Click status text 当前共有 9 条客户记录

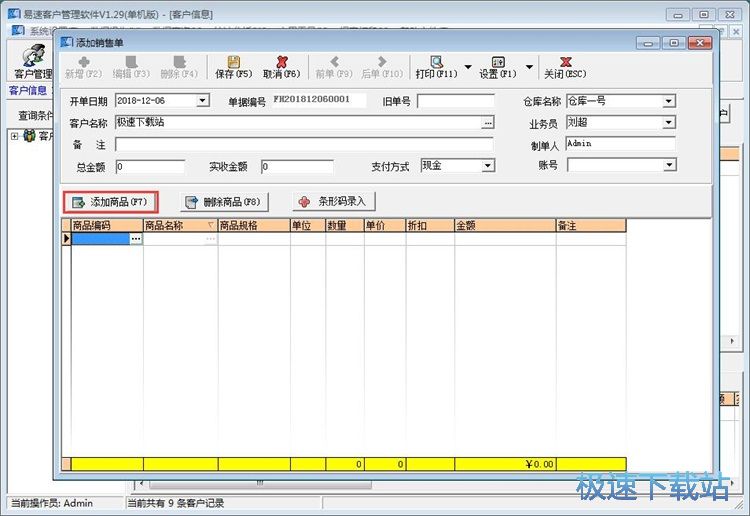click(176, 503)
